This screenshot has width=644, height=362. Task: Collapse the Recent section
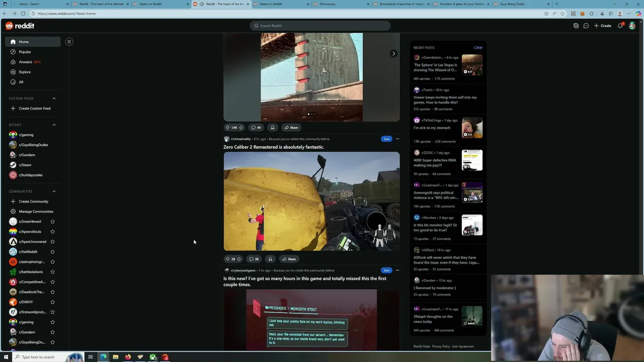(x=54, y=125)
